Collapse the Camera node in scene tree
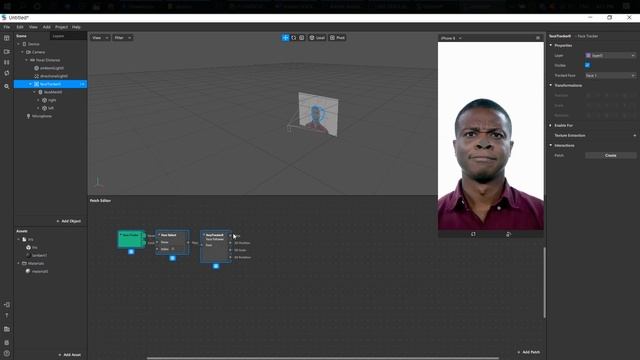Image resolution: width=640 pixels, height=360 pixels. click(22, 52)
